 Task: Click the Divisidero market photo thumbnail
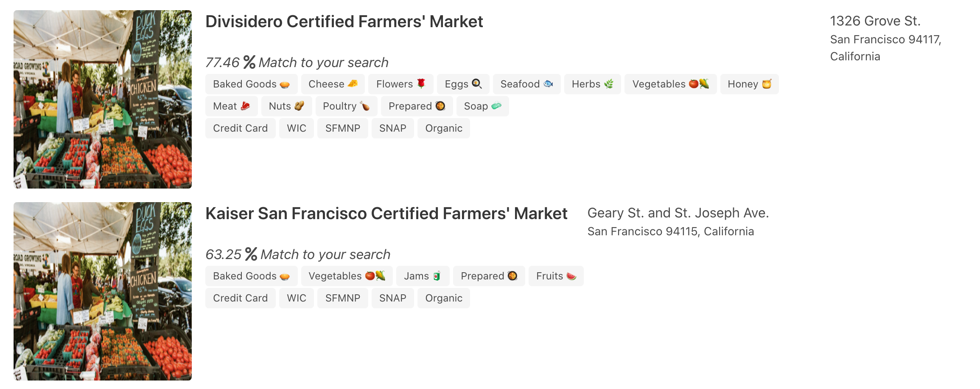(x=103, y=99)
